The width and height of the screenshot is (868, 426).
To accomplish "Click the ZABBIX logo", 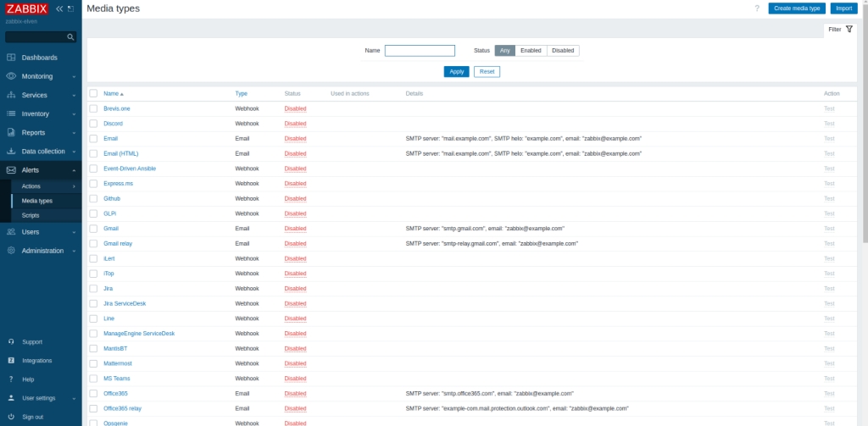I will (x=27, y=8).
